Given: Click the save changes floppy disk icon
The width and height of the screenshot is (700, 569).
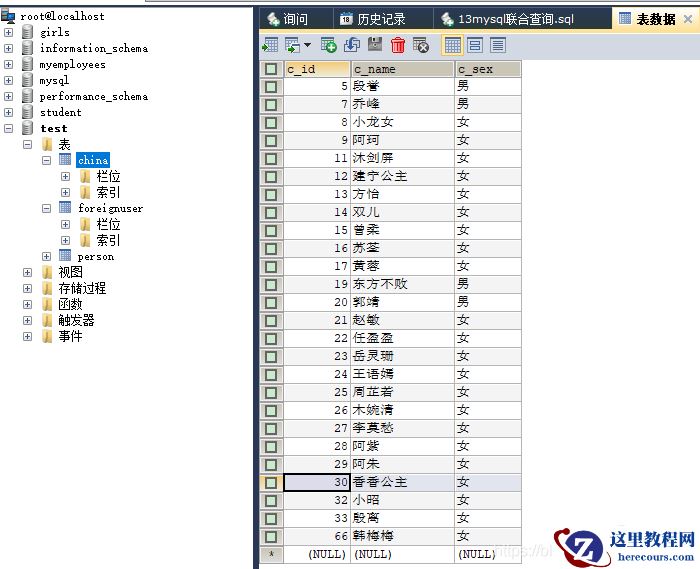Looking at the screenshot, I should 375,45.
